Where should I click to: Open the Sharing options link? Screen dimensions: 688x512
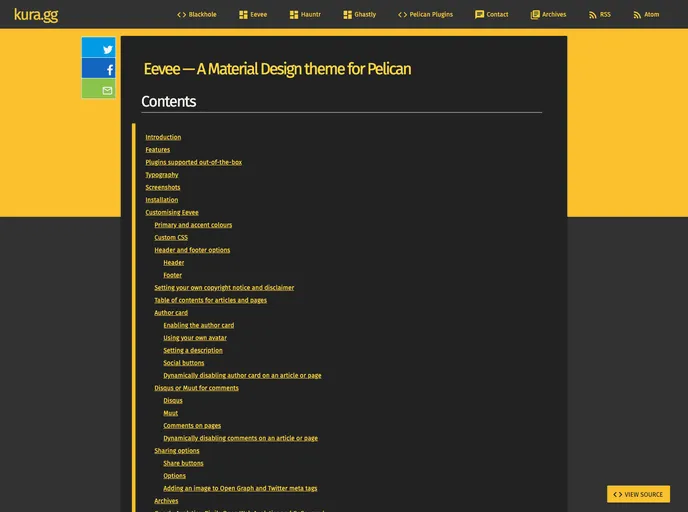point(177,450)
